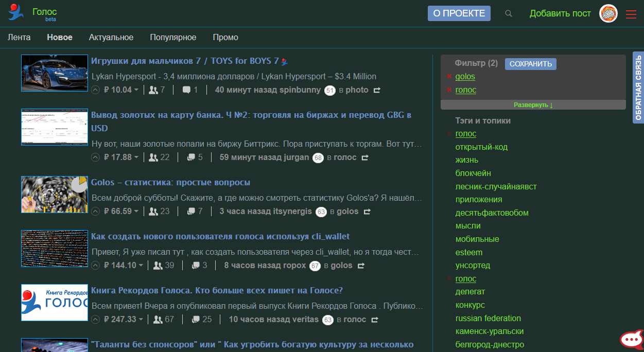This screenshot has width=644, height=352.
Task: Click Добавить пост link
Action: (560, 13)
